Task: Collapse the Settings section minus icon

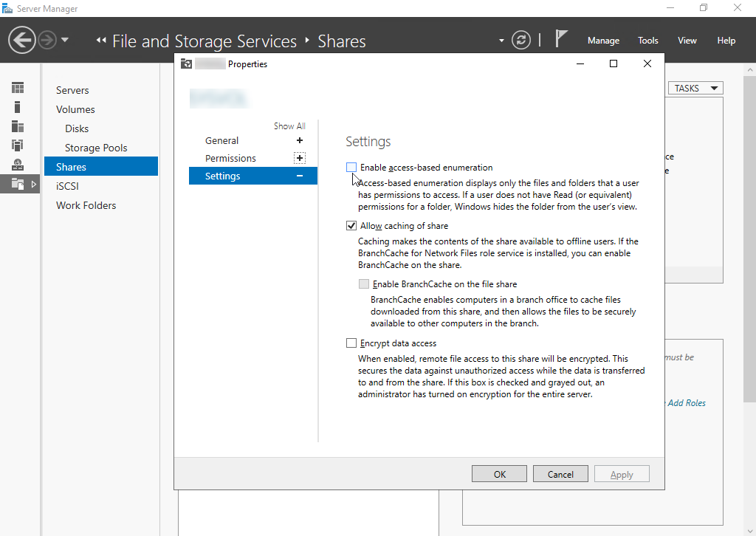Action: point(300,176)
